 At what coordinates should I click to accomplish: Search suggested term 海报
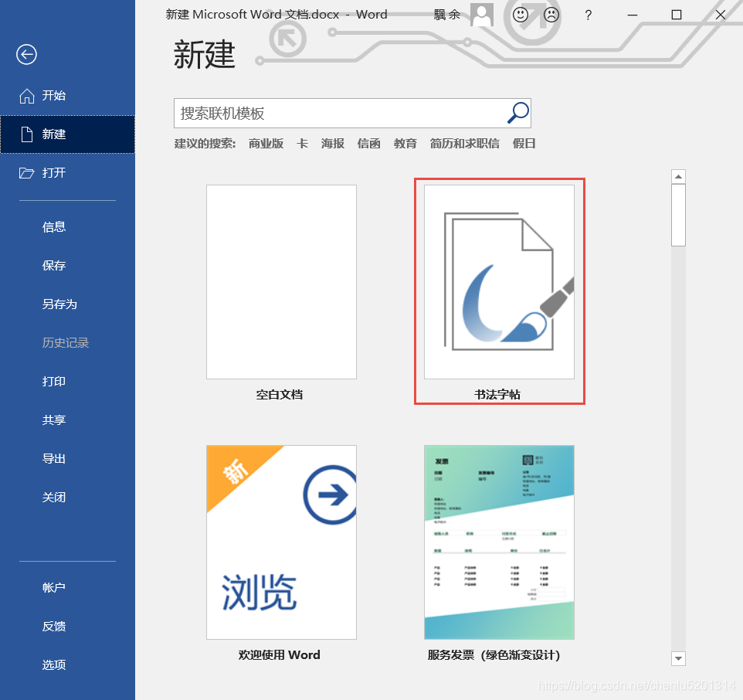333,144
